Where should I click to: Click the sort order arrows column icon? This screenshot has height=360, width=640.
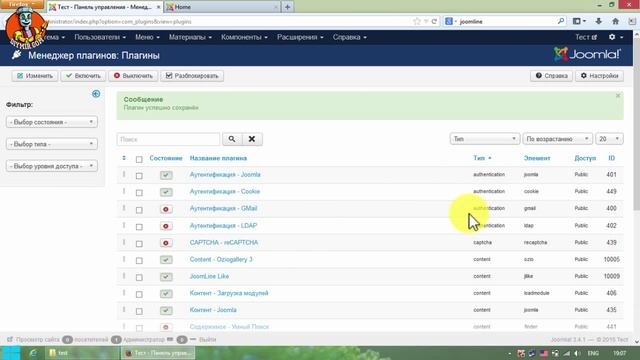click(124, 158)
